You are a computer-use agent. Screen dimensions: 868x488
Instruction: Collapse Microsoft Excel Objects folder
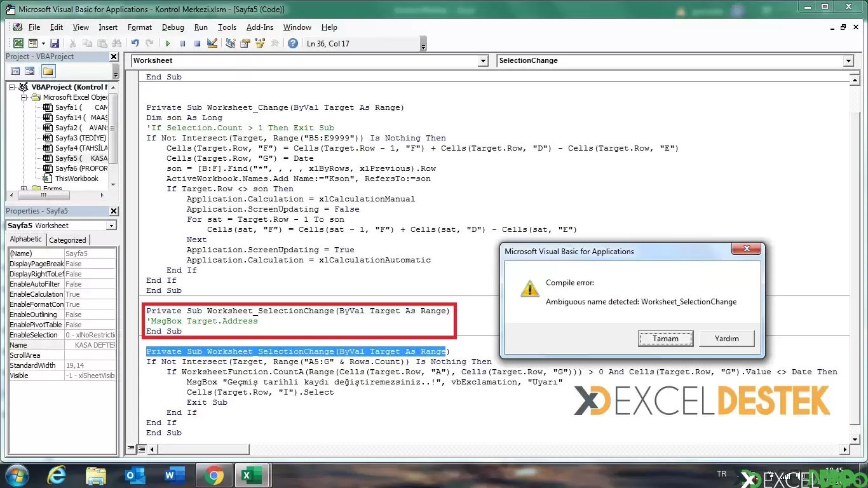[24, 97]
